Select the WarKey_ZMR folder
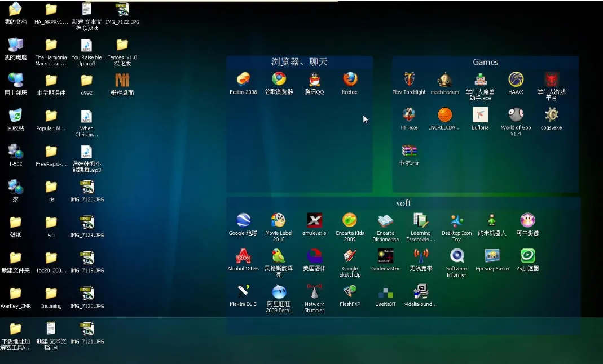Image resolution: width=603 pixels, height=364 pixels. pos(15,293)
